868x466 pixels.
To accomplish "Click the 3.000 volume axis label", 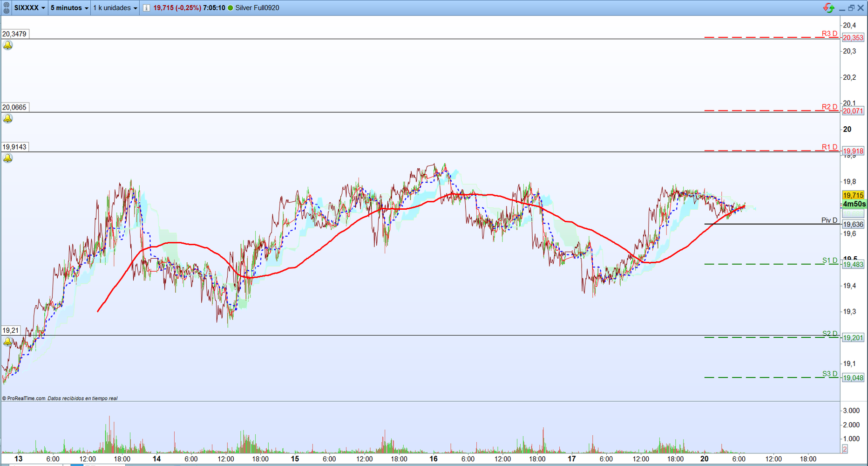I will [x=852, y=411].
